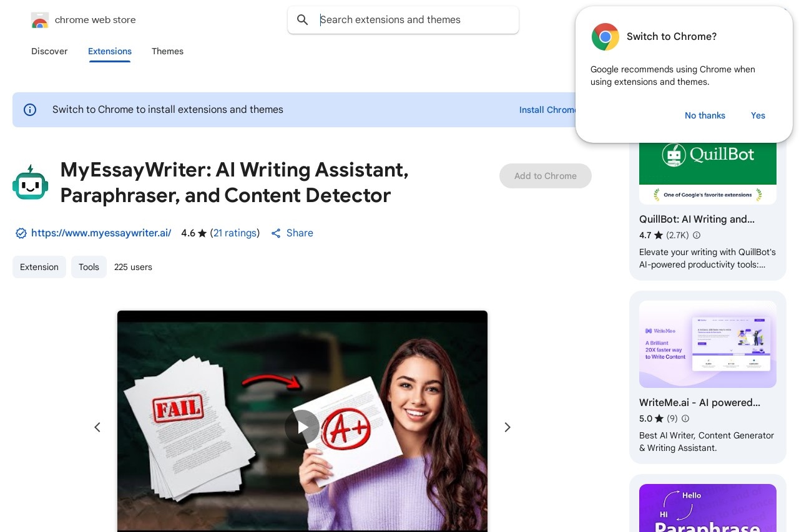Click the verified badge next to myessaywriter.ai
The image size is (799, 532).
(x=21, y=233)
